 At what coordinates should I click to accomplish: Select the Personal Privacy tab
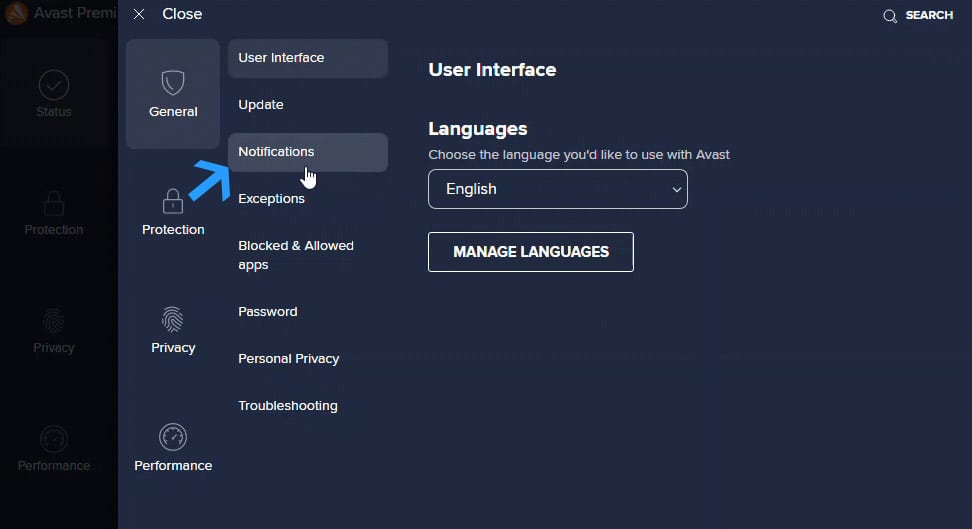[308, 358]
